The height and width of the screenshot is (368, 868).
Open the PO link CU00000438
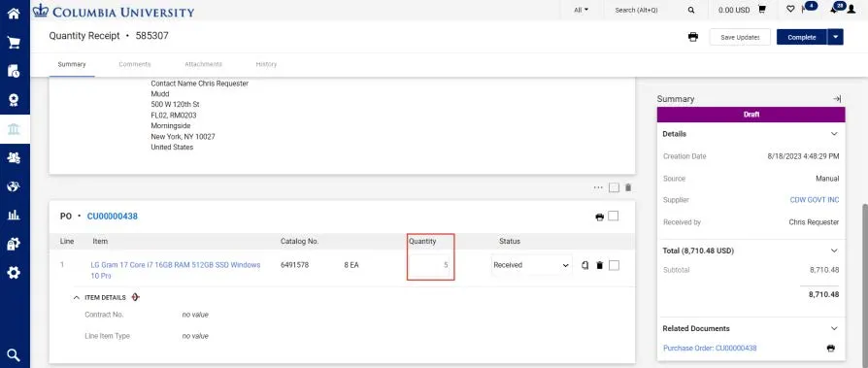113,217
